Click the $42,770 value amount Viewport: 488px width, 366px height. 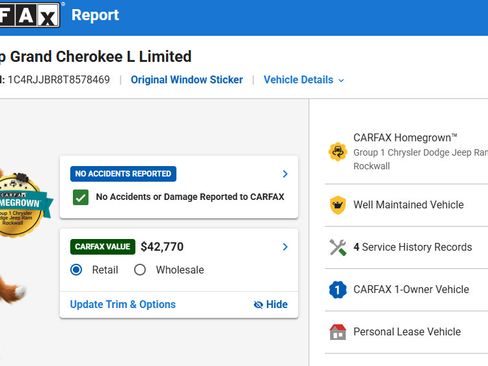[x=162, y=247]
